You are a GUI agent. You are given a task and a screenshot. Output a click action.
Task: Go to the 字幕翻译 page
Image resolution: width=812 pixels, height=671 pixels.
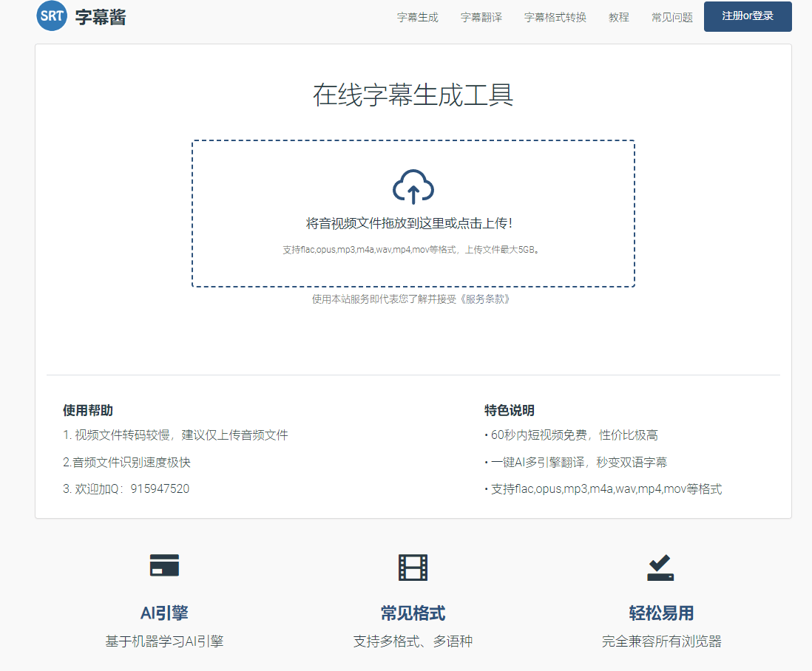tap(481, 17)
